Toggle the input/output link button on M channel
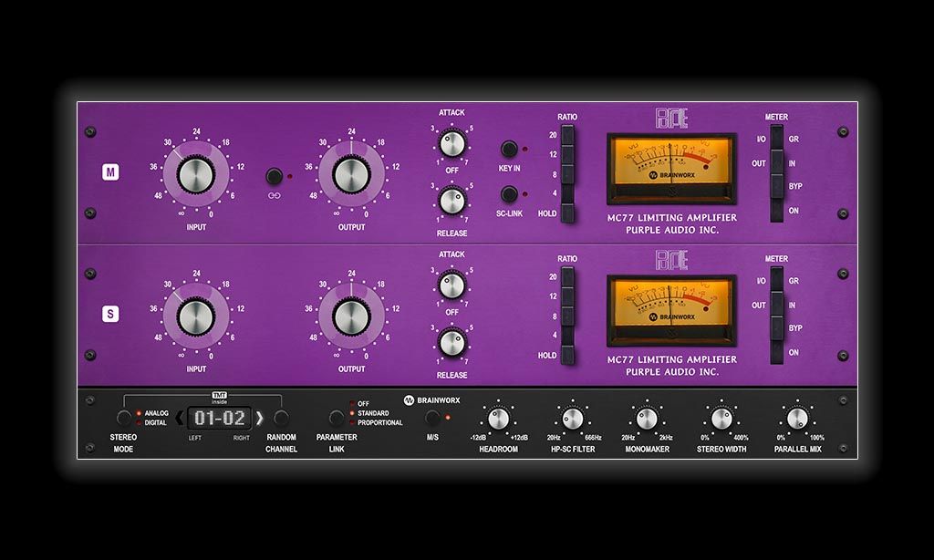Viewport: 934px width, 560px height. 274,176
